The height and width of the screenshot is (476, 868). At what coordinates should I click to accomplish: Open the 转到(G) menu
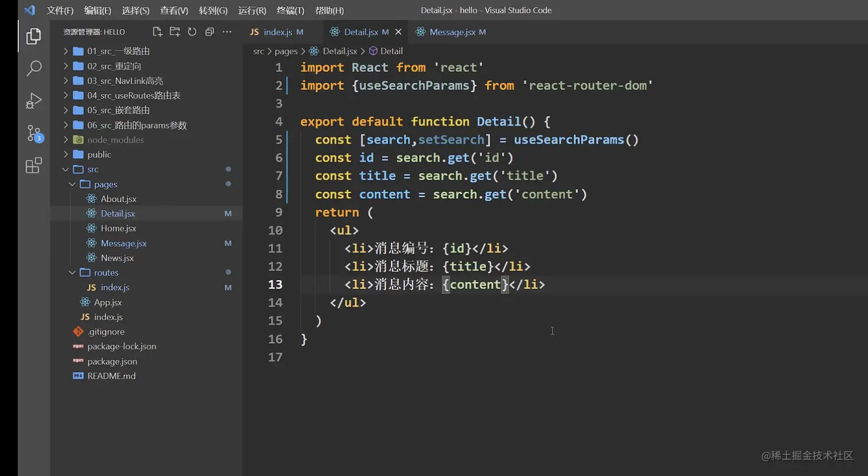tap(213, 10)
